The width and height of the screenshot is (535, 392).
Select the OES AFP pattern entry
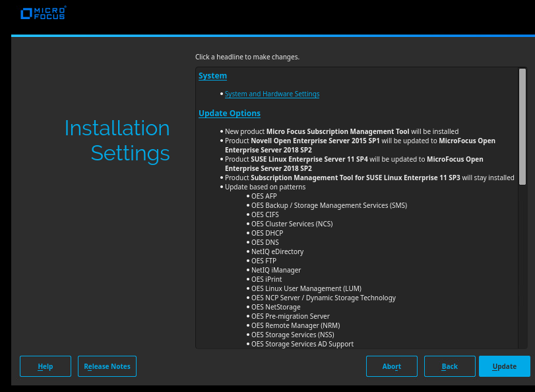[264, 196]
